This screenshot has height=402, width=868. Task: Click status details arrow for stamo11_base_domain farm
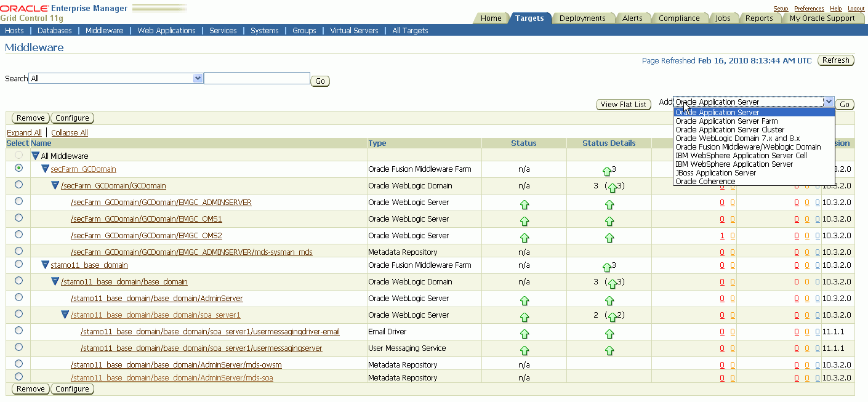coord(607,267)
